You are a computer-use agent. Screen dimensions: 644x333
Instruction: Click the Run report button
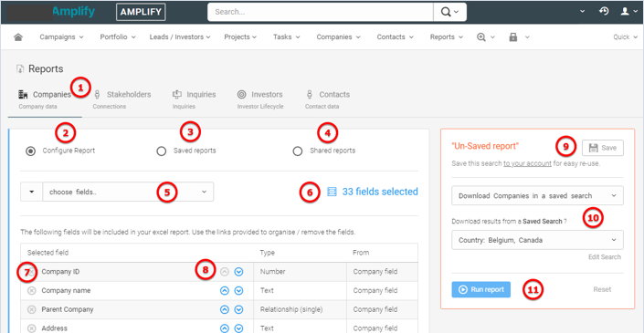click(x=481, y=289)
